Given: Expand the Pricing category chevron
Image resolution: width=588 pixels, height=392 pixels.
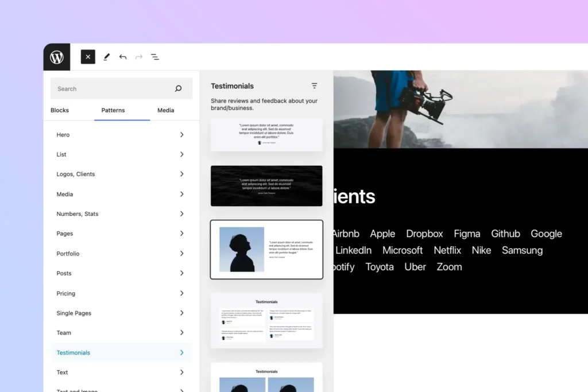Looking at the screenshot, I should click(x=181, y=293).
